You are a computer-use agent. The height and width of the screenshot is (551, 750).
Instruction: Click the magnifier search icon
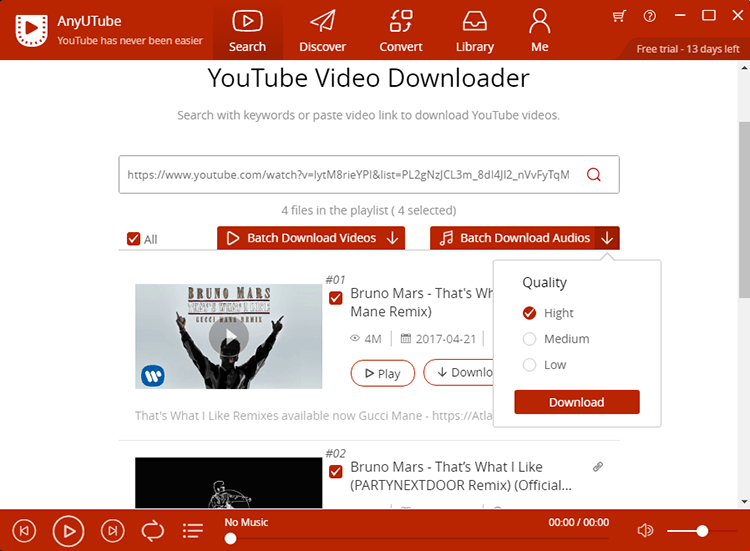(x=594, y=175)
